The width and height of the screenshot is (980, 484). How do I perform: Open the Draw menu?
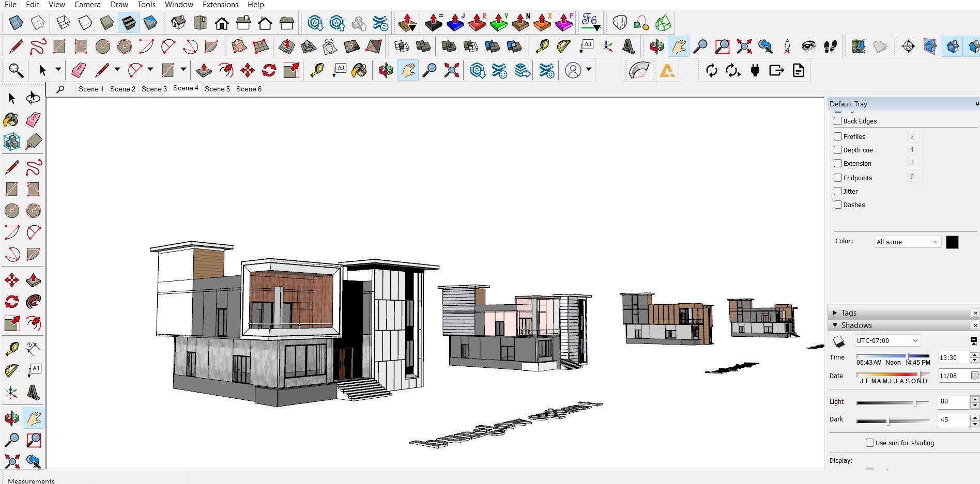119,5
